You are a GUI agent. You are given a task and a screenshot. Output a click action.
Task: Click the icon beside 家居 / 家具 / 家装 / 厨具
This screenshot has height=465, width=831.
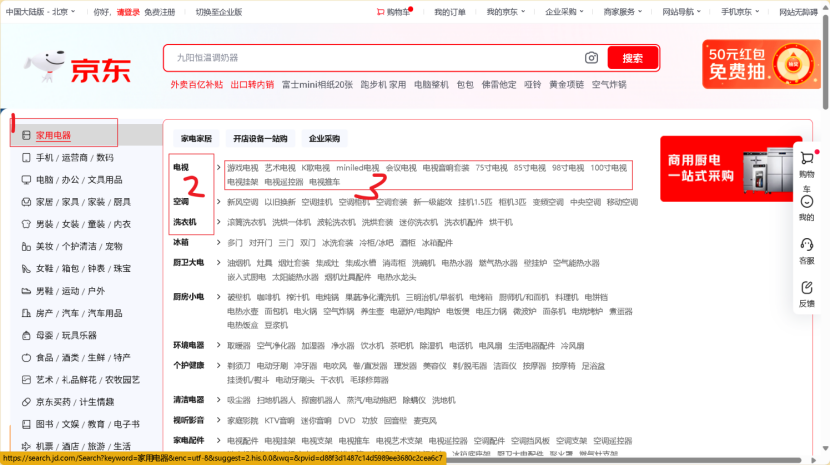(26, 202)
